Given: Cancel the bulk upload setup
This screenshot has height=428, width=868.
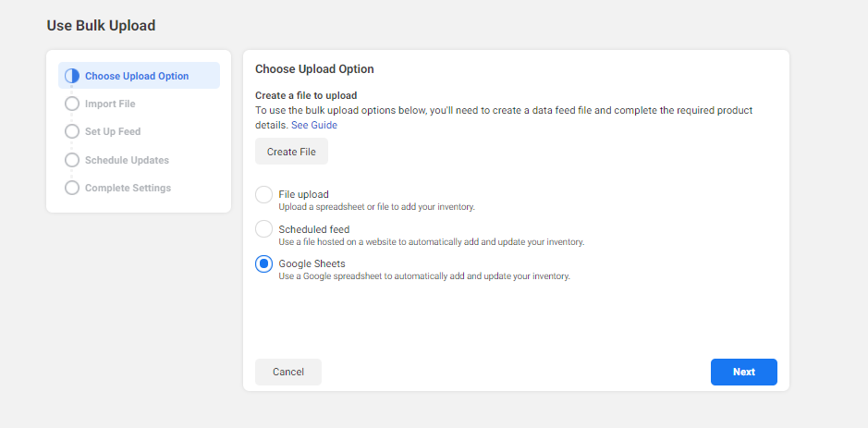Looking at the screenshot, I should point(288,373).
